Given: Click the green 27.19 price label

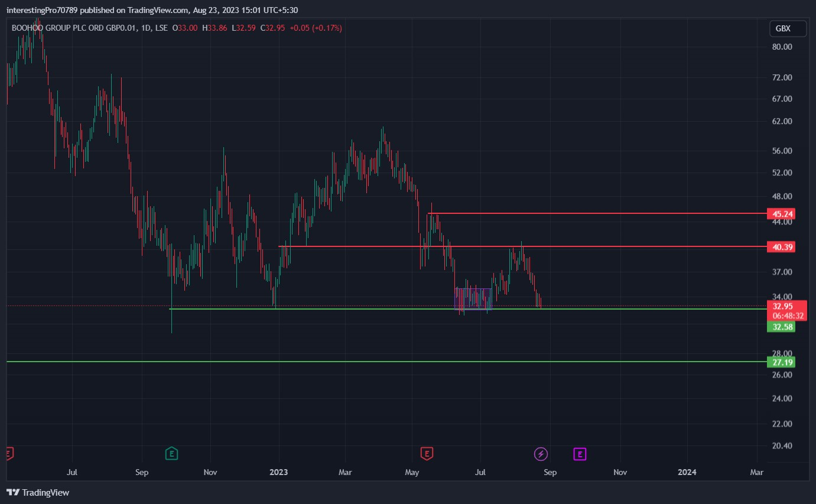Looking at the screenshot, I should [781, 362].
